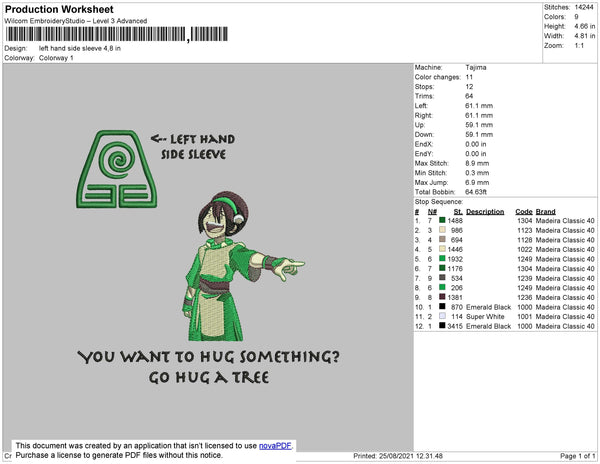600x464 pixels.
Task: Select thread code 1236
Action: point(525,297)
